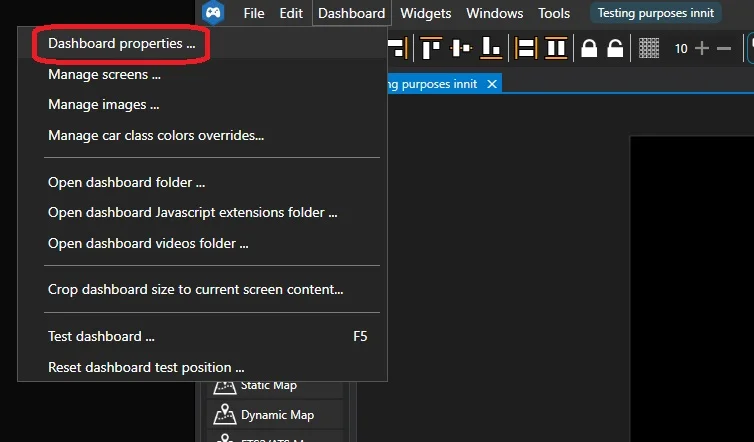Start Test dashboard ... (F5)
754x442 pixels.
202,336
